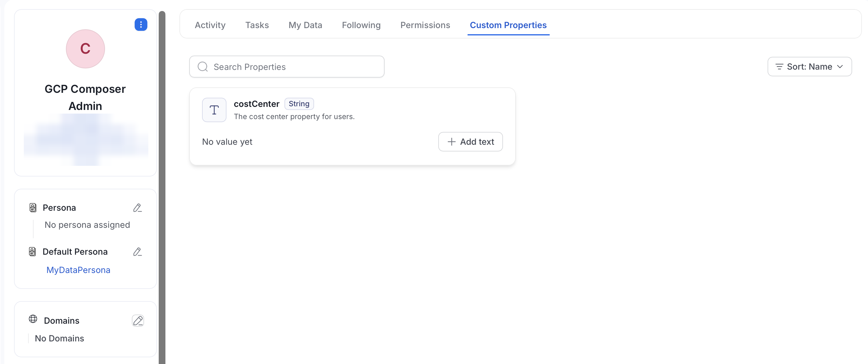
Task: Click the String type badge
Action: (x=299, y=104)
